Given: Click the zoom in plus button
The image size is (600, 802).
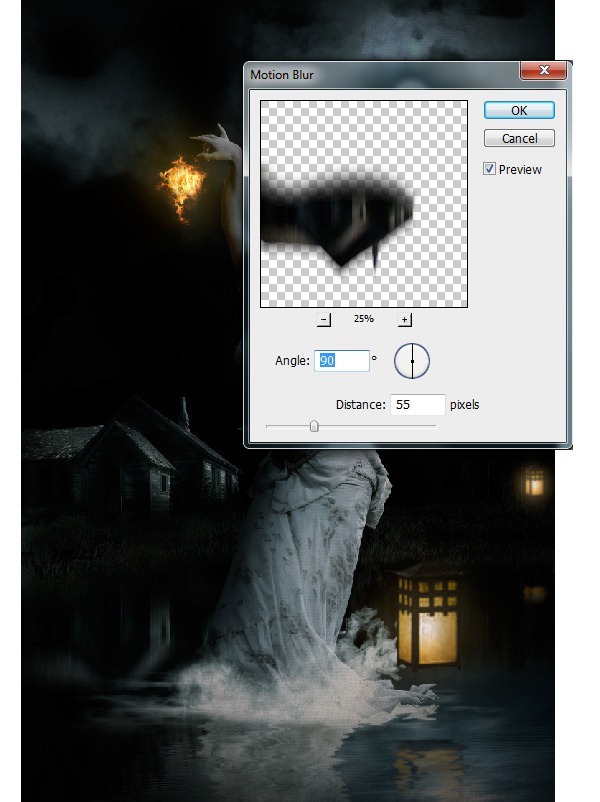Looking at the screenshot, I should pyautogui.click(x=404, y=320).
